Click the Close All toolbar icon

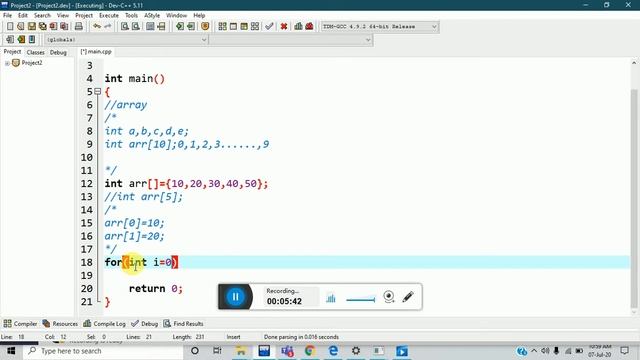[x=64, y=27]
